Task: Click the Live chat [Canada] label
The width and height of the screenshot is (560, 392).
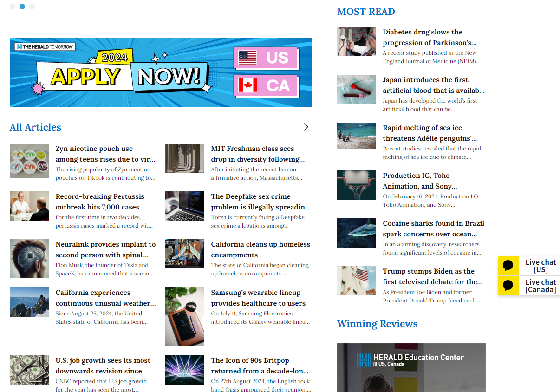Action: coord(540,286)
